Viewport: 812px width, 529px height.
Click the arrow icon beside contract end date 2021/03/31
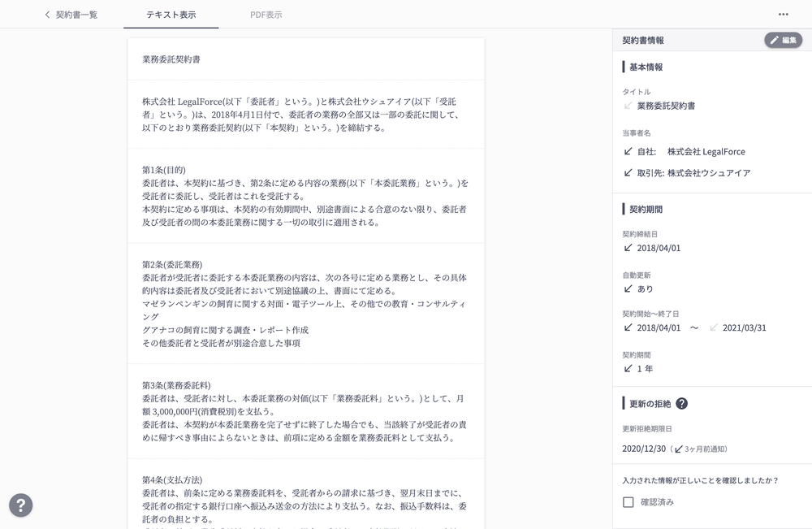click(714, 328)
